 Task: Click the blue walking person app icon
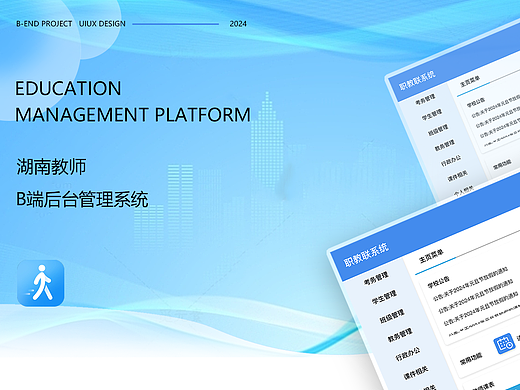pyautogui.click(x=41, y=283)
